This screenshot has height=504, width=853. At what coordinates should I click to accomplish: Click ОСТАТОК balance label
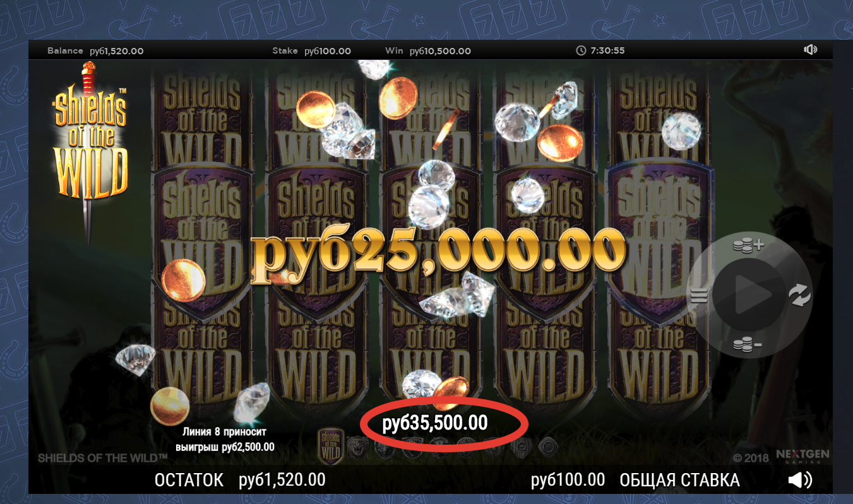(189, 481)
